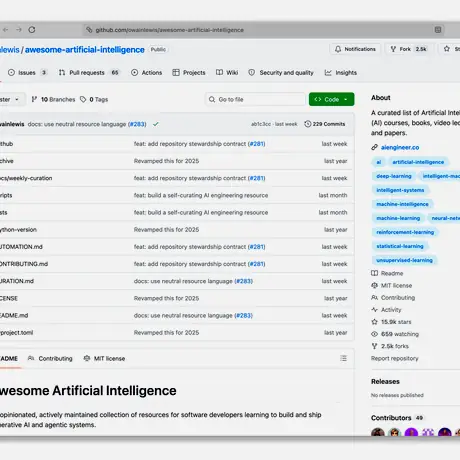
Task: Open the LICENSE file row
Action: [177, 298]
